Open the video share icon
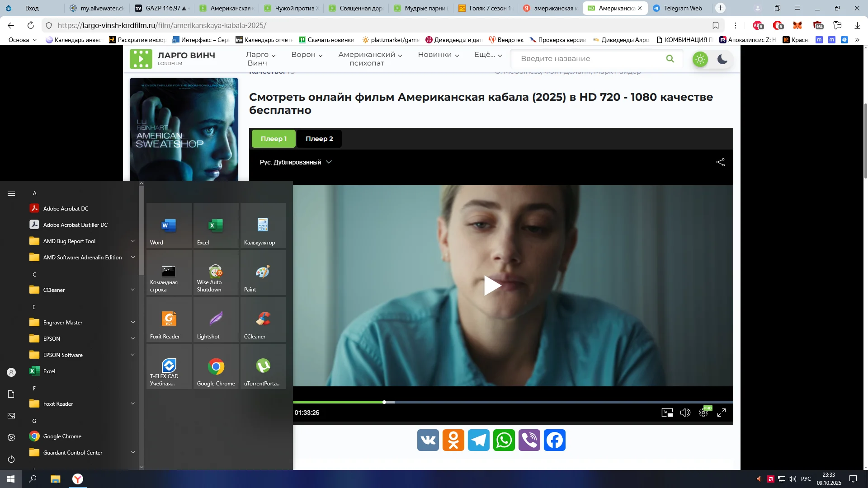The height and width of the screenshot is (488, 868). pos(721,162)
